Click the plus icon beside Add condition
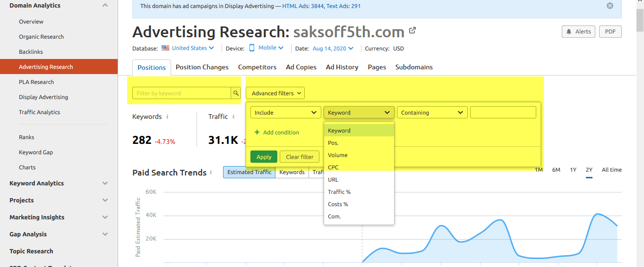Viewport: 644px width, 267px height. 257,133
